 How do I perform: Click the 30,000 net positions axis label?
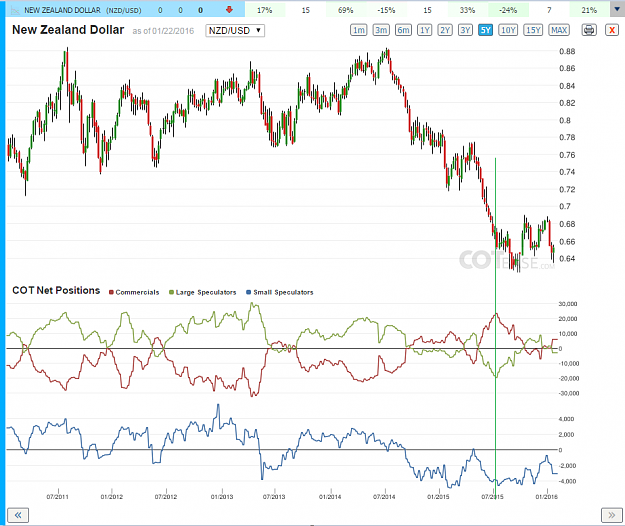pos(568,304)
